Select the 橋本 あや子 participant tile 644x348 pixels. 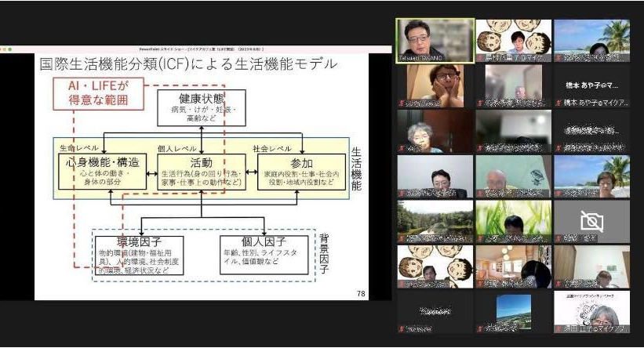click(x=591, y=86)
